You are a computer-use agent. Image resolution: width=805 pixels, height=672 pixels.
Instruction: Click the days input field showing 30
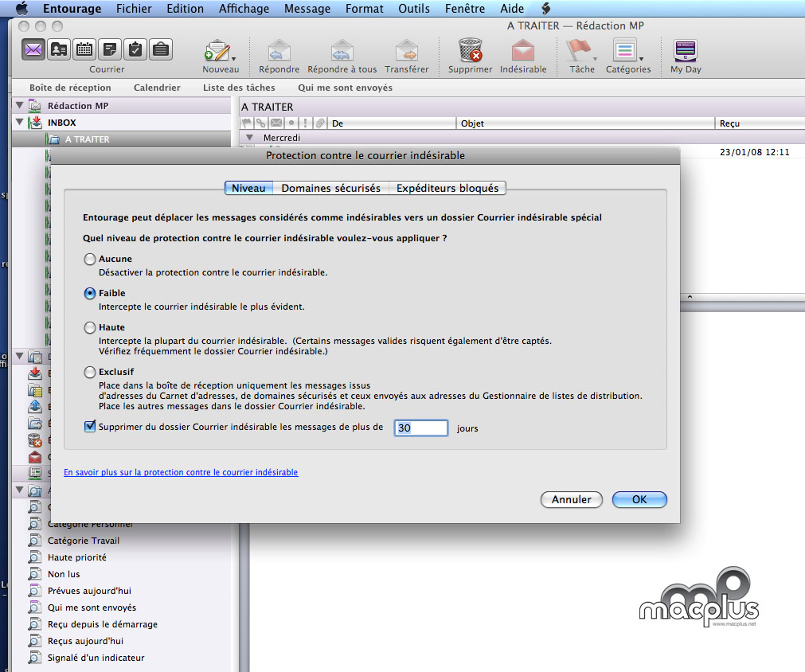[x=421, y=428]
